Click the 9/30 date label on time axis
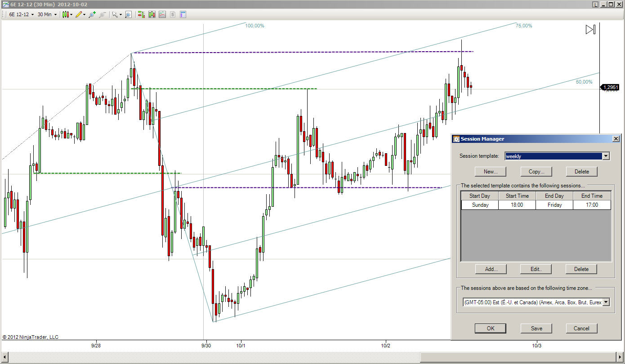 [205, 346]
